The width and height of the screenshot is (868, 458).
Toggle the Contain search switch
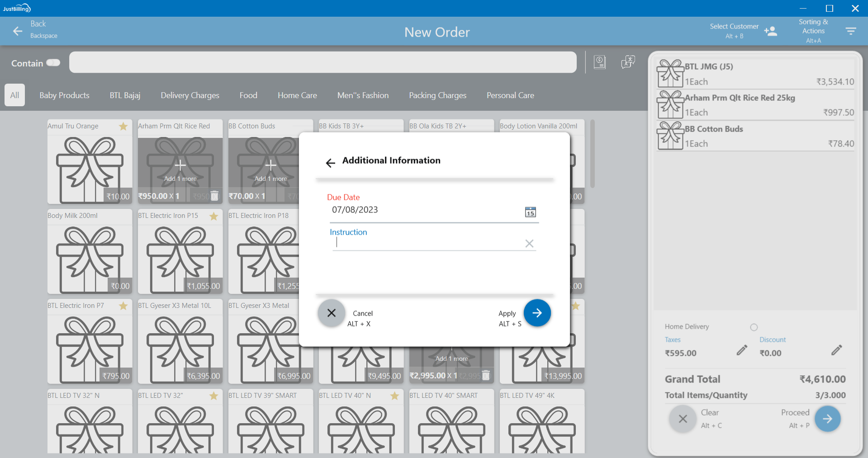coord(53,63)
